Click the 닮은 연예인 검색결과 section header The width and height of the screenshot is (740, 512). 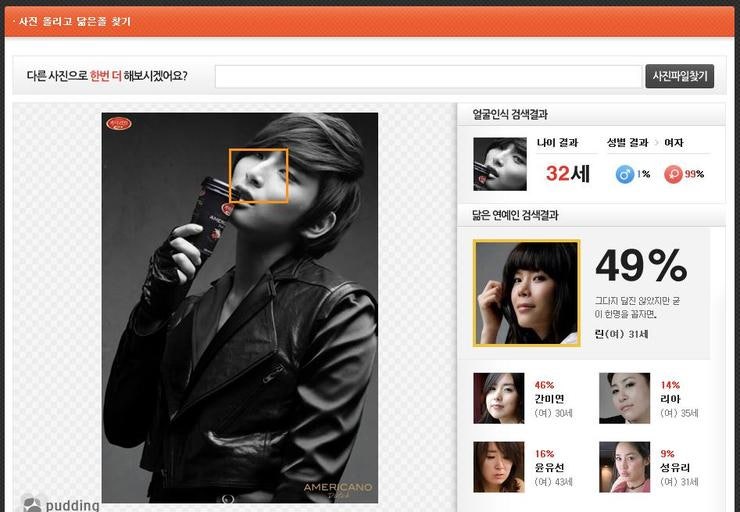[x=515, y=215]
